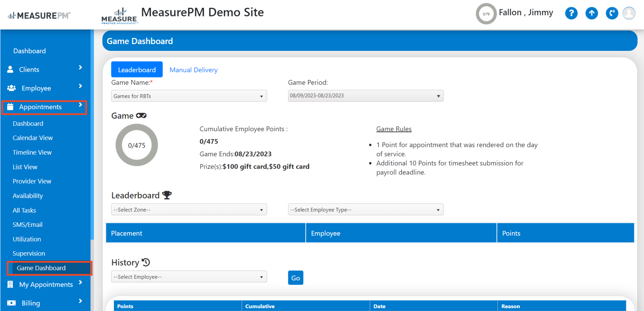Click the Employee column header
The image size is (644, 311).
(x=401, y=233)
